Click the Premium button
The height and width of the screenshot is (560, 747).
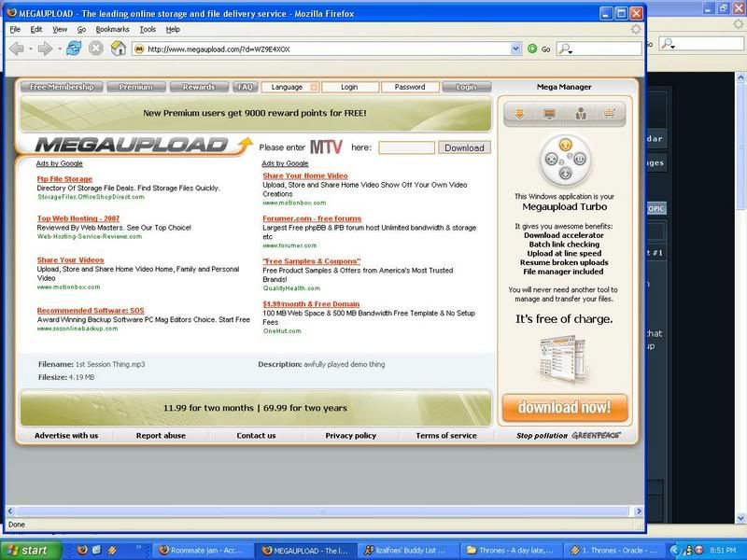pyautogui.click(x=136, y=87)
